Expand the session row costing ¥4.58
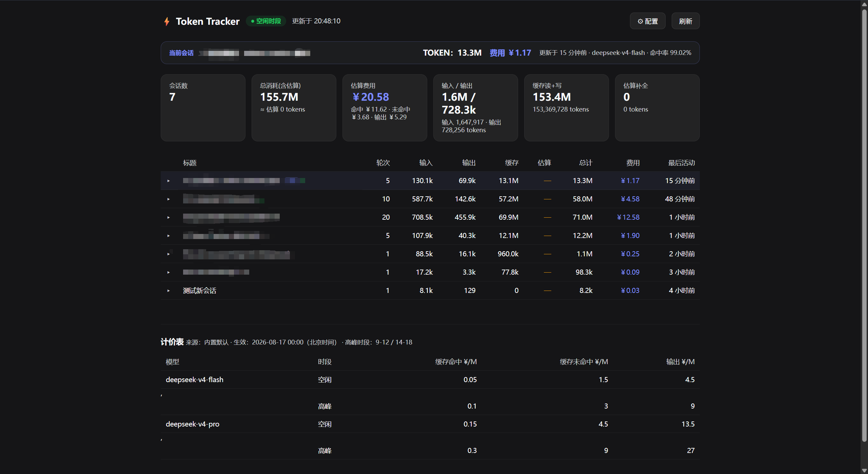The height and width of the screenshot is (474, 868). pyautogui.click(x=169, y=199)
